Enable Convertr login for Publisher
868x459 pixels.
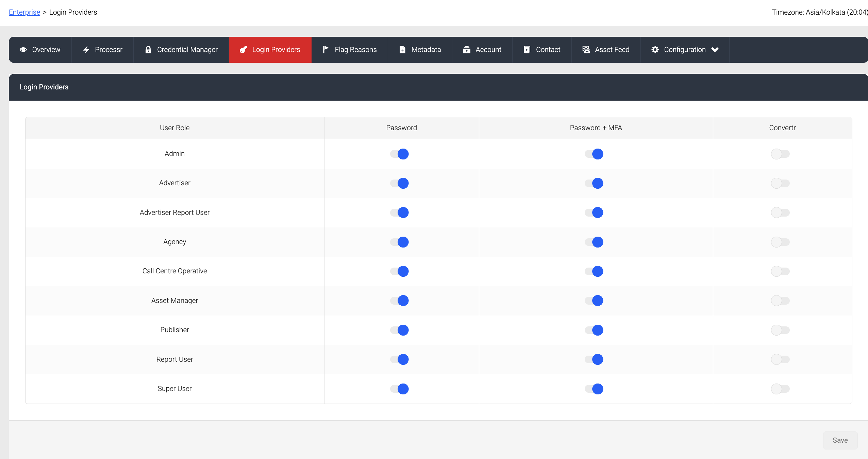(x=780, y=330)
